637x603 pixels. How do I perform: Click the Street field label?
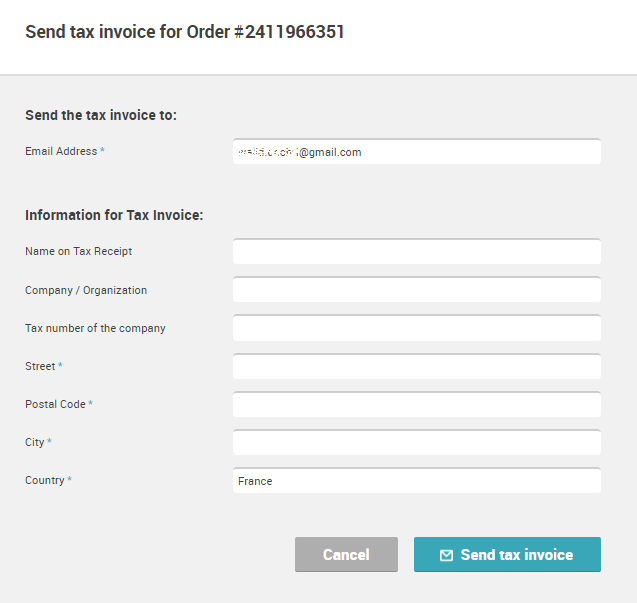(x=40, y=366)
